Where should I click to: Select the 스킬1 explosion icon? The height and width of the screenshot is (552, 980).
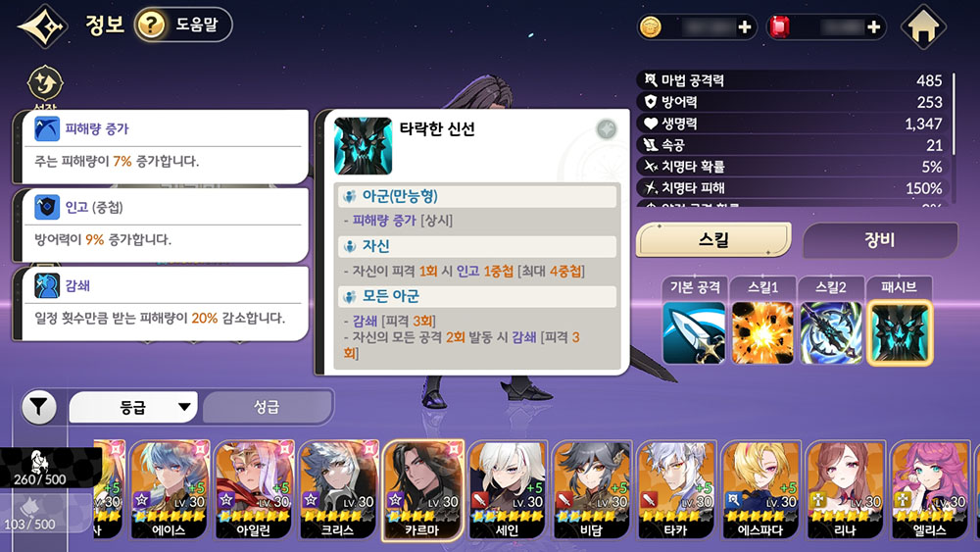[762, 332]
